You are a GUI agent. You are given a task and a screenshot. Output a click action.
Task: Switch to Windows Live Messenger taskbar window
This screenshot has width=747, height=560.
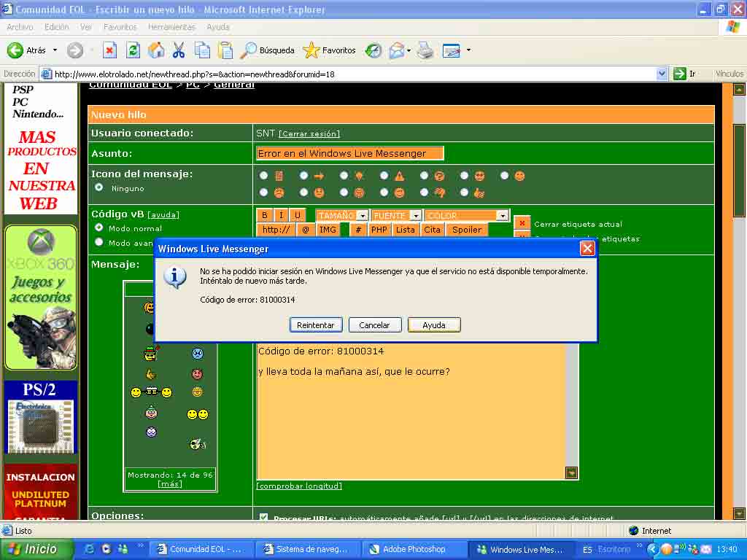coord(522,549)
